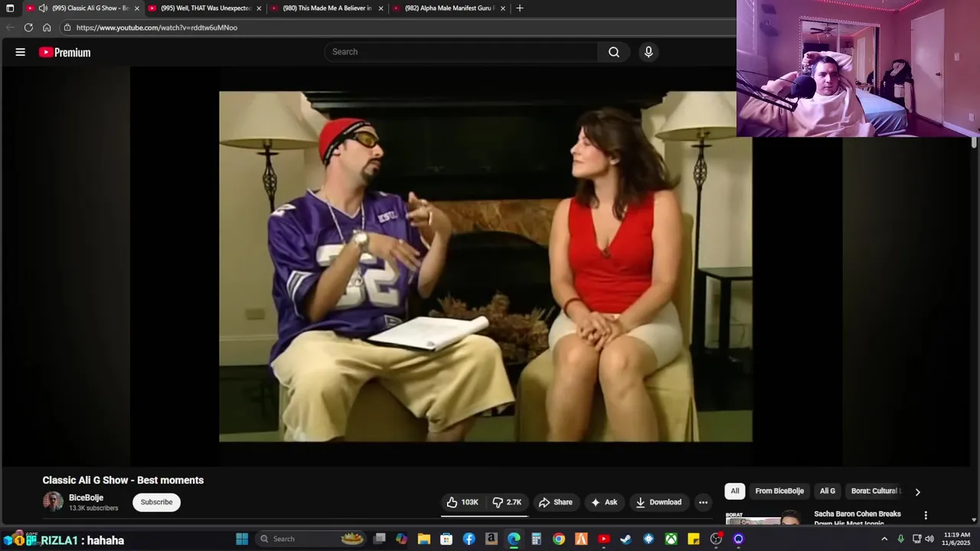Launch Facebook from the taskbar

pos(469,539)
